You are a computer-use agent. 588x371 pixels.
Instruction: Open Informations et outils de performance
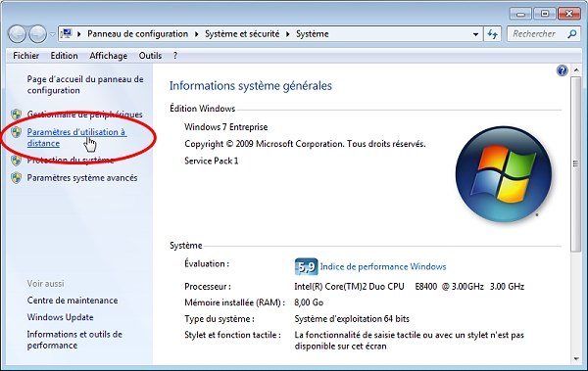74,340
